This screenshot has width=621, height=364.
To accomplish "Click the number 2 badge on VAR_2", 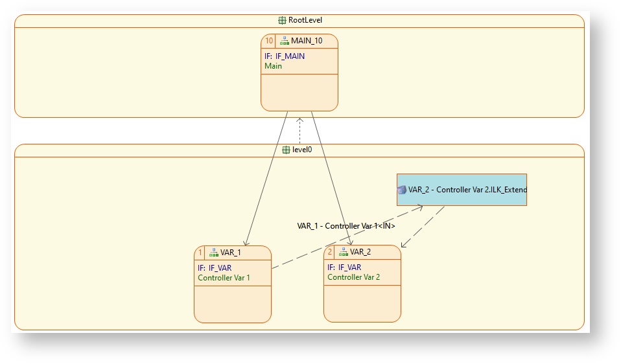I will pyautogui.click(x=330, y=252).
